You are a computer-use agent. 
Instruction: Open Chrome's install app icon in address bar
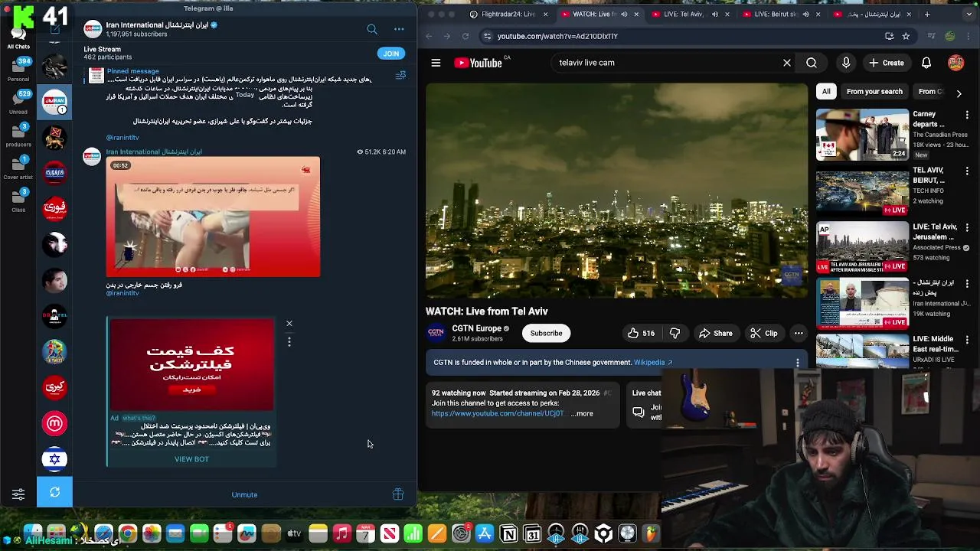(889, 36)
